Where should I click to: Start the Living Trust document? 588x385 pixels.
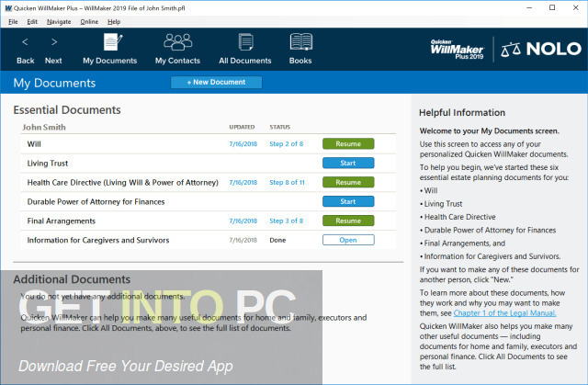click(348, 163)
